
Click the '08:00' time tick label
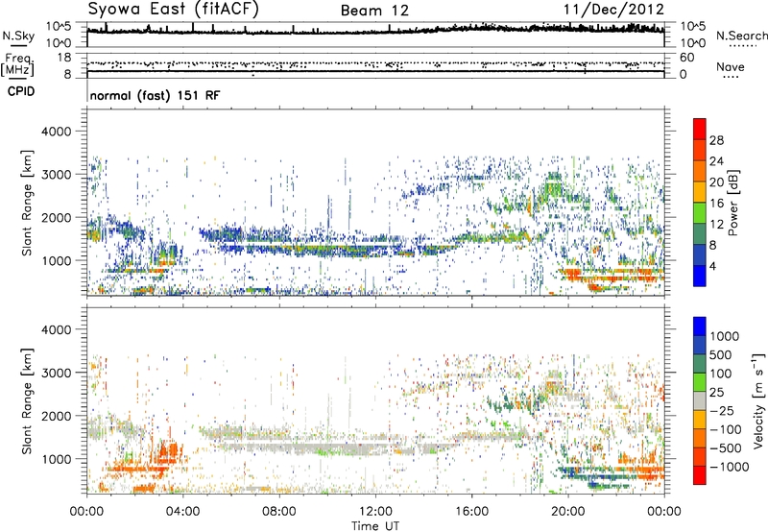[x=279, y=512]
